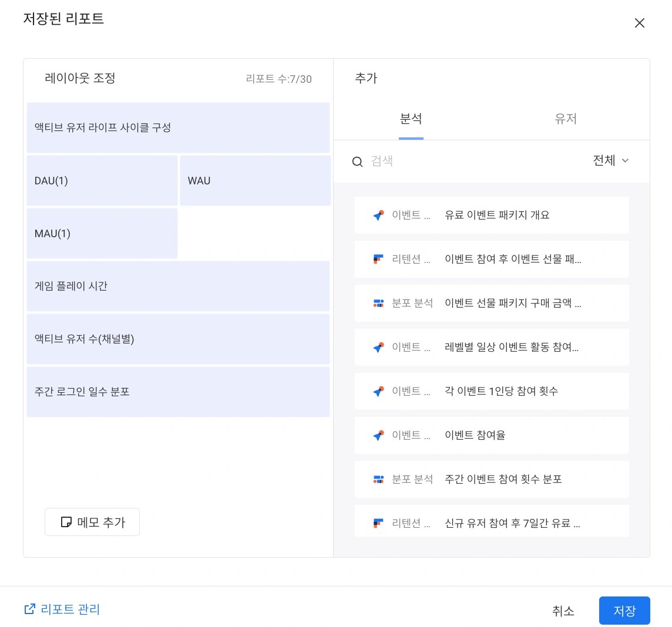Image resolution: width=672 pixels, height=627 pixels.
Task: Click event icon beside 유료 이벤트 패키지 개요
Action: (x=378, y=215)
